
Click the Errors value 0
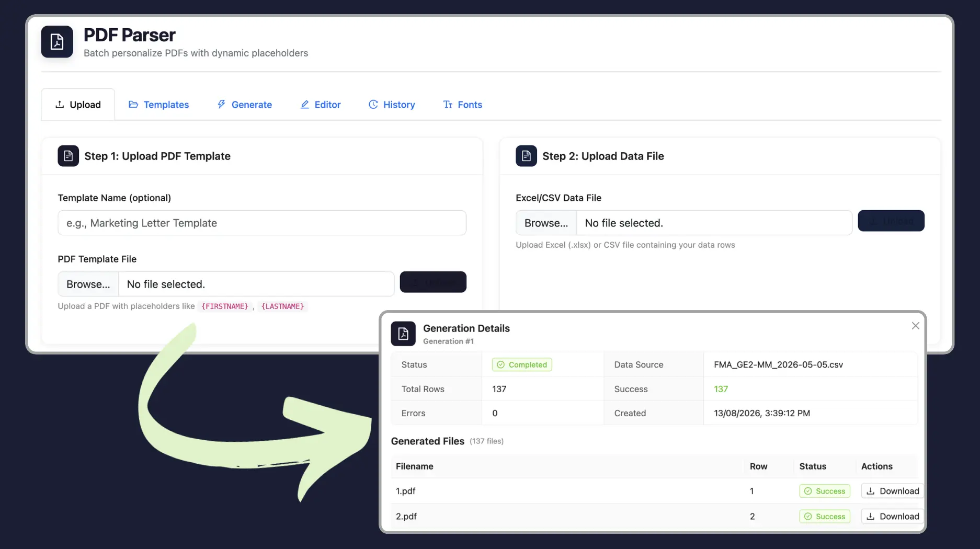495,413
